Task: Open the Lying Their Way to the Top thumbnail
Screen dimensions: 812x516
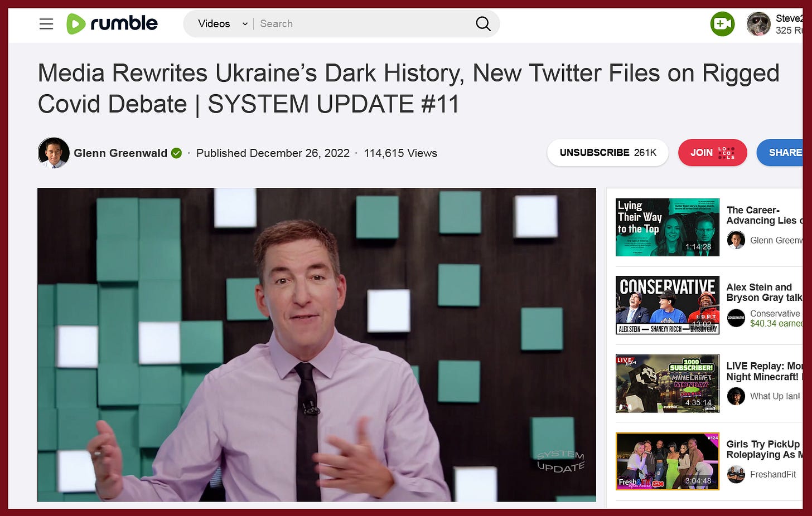Action: (x=668, y=227)
